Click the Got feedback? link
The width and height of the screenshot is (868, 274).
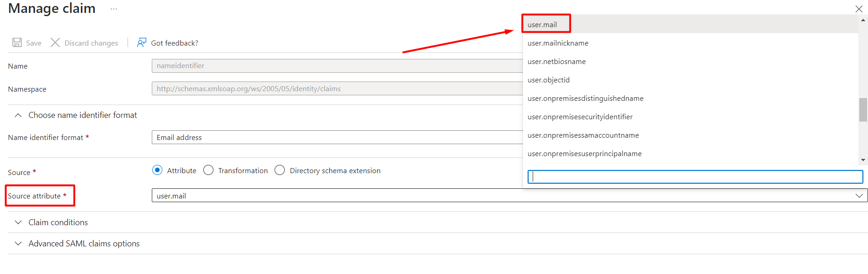click(x=175, y=43)
